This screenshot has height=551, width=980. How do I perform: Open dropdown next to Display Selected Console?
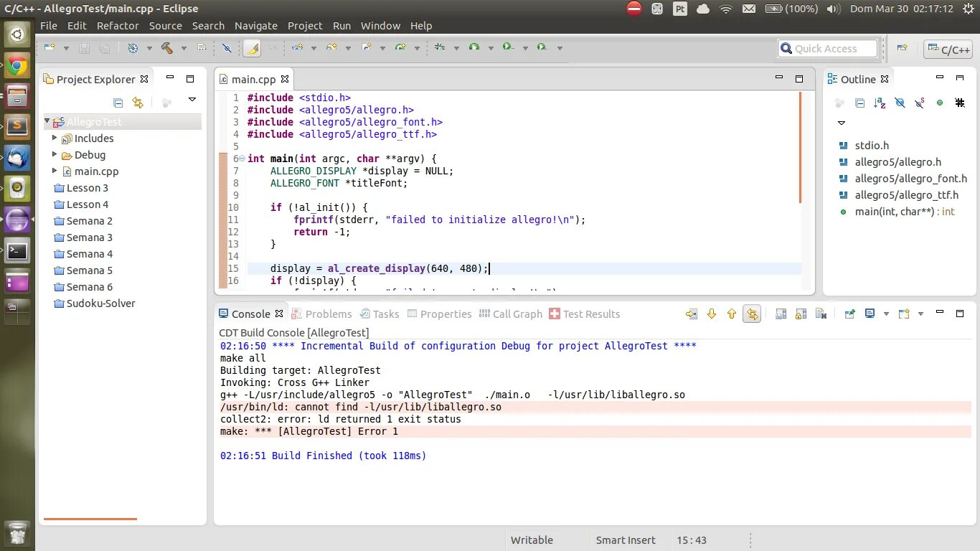[886, 314]
